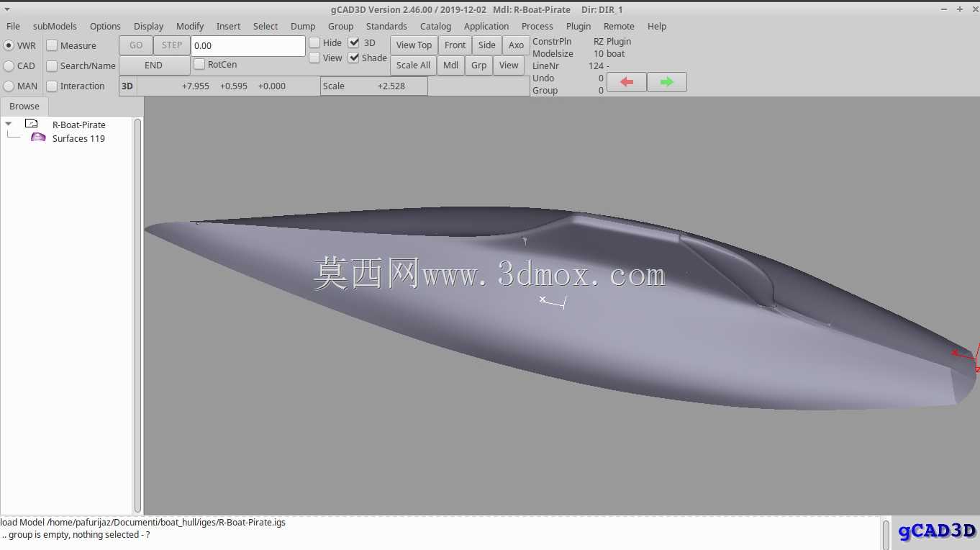This screenshot has height=550, width=980.
Task: Click the STEP button
Action: pyautogui.click(x=172, y=45)
